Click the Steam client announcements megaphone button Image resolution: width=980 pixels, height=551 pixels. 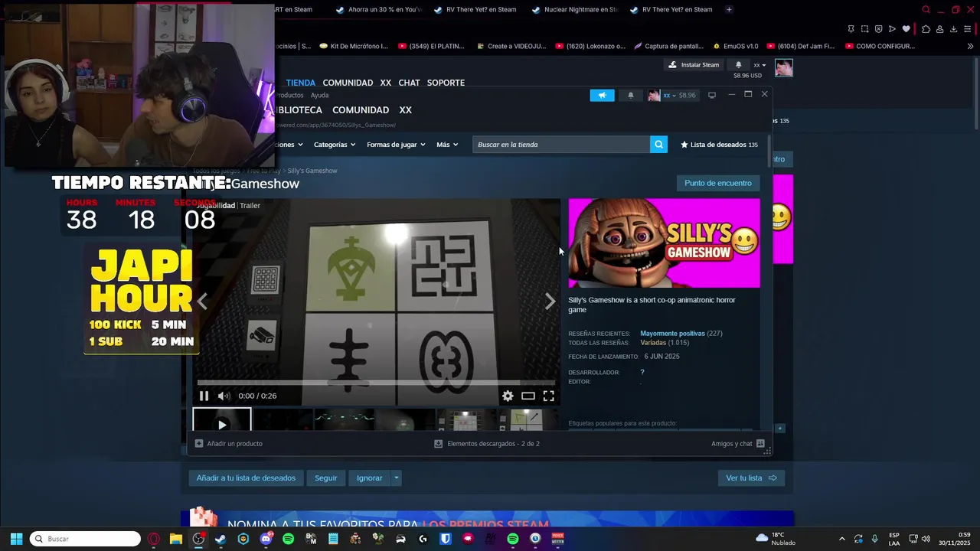(602, 96)
